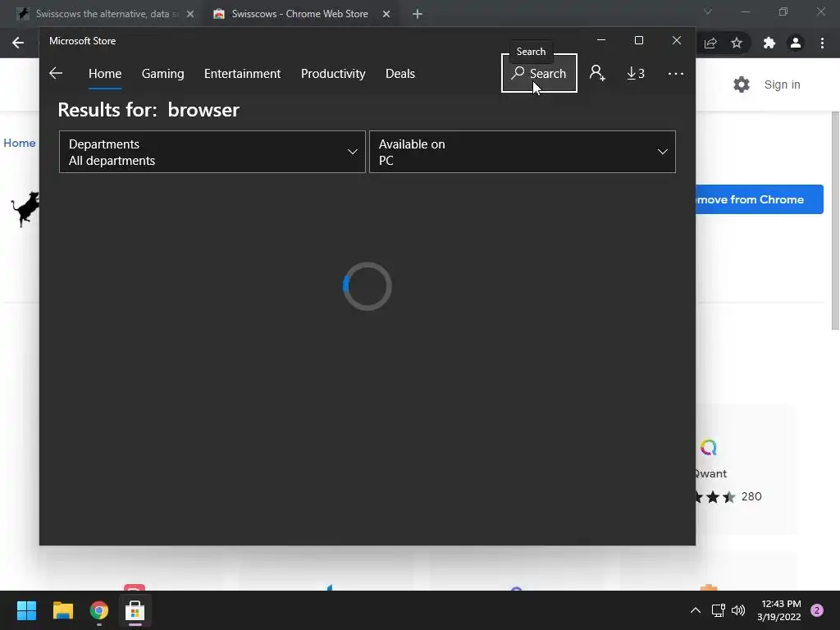Screen dimensions: 840x630
Task: Open the clock and date 12:43 PM
Action: [x=781, y=610]
